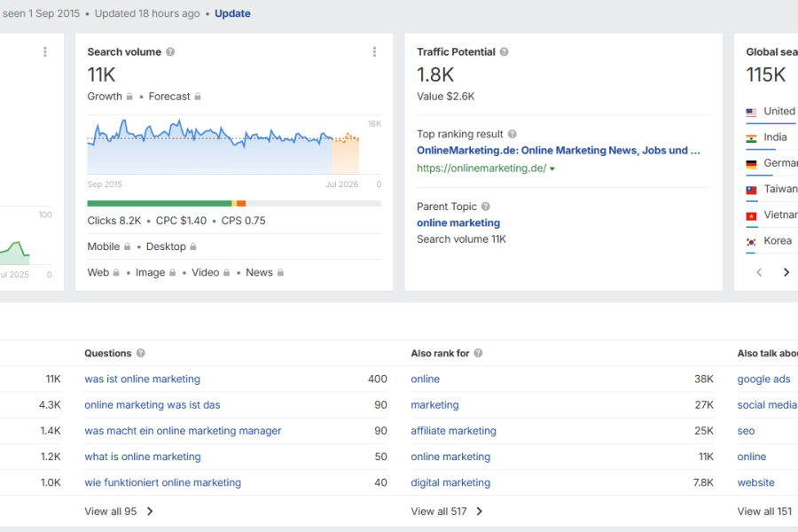Click the lock icon next to Video
The height and width of the screenshot is (532, 798).
coord(226,272)
